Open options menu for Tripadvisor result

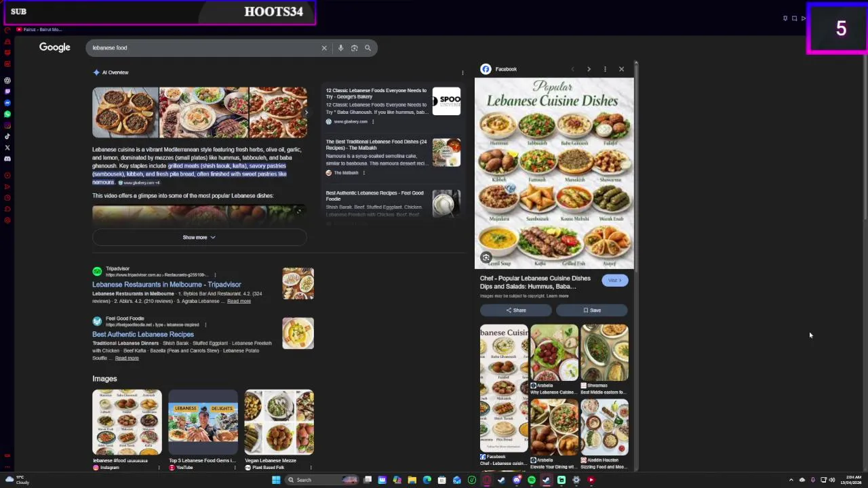tap(215, 275)
